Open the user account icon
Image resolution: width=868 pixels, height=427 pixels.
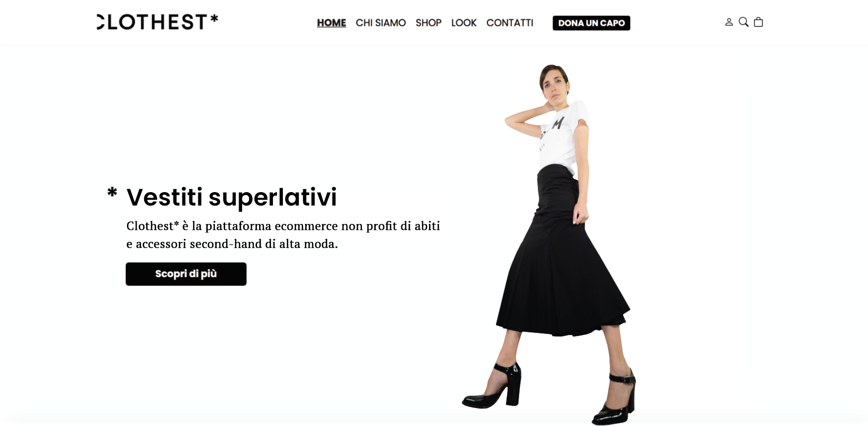click(x=729, y=22)
